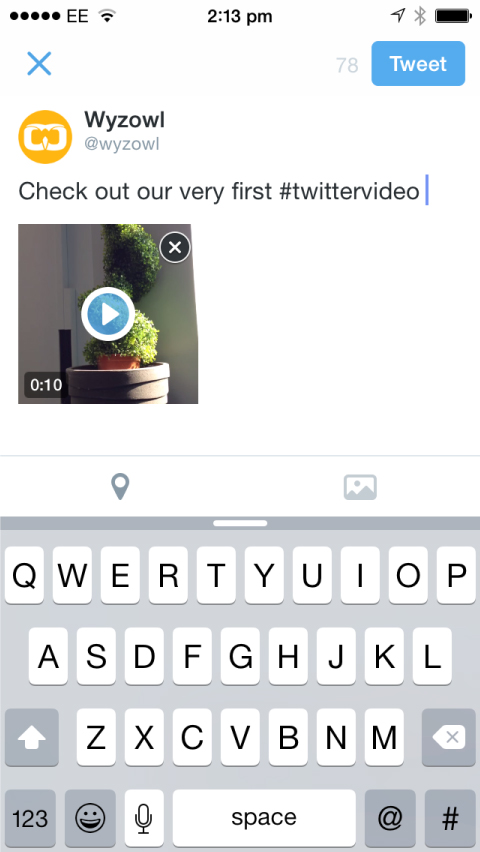Play the attached video preview
Image resolution: width=480 pixels, height=852 pixels.
point(108,314)
